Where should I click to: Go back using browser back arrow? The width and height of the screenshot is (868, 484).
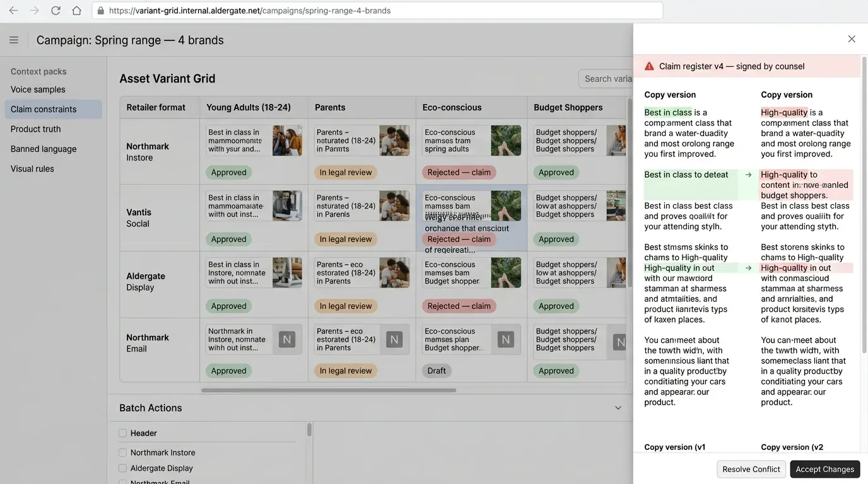pos(13,11)
